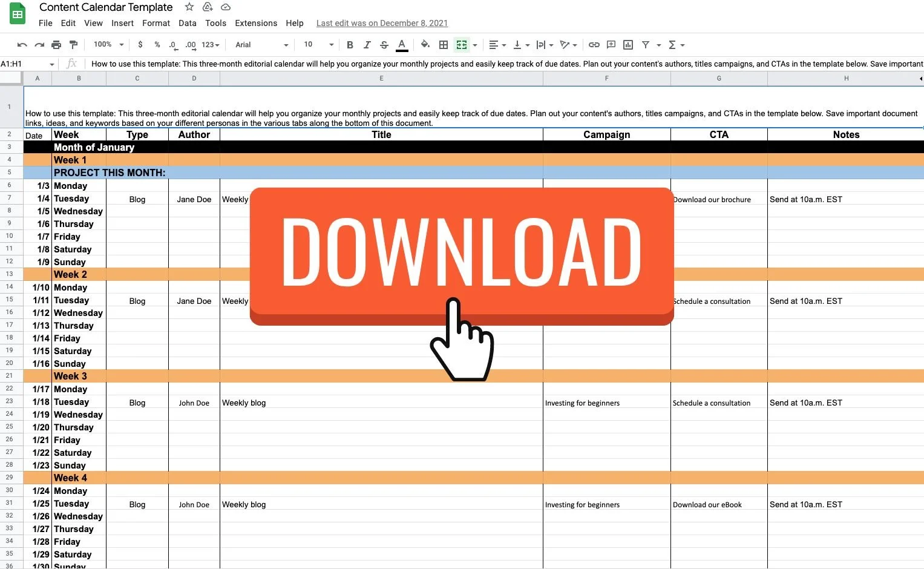Format selection as percent

pos(157,45)
